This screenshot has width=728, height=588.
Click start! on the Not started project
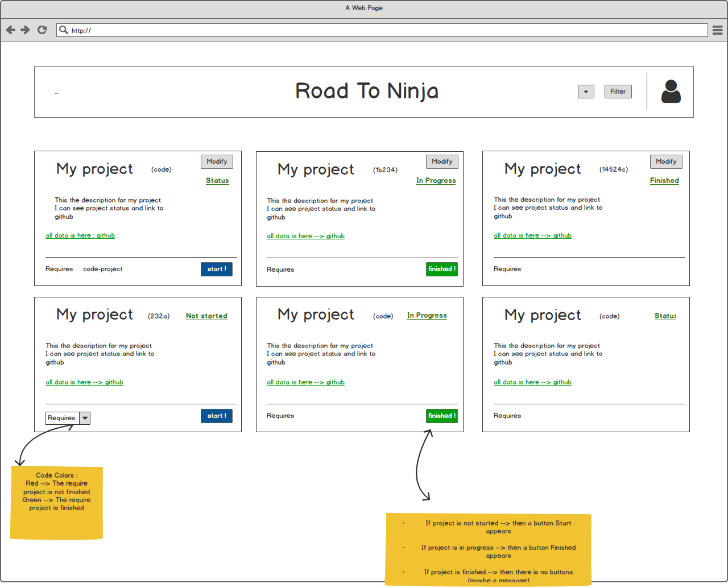point(217,416)
